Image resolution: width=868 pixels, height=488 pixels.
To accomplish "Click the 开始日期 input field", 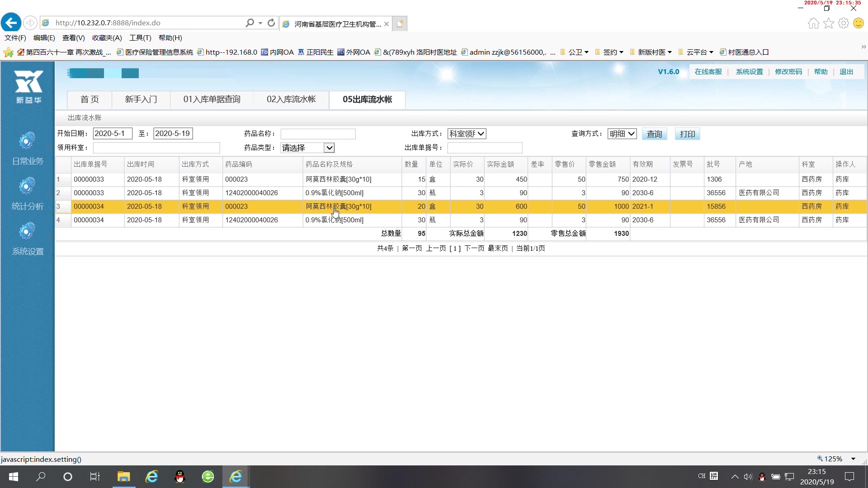I will [x=112, y=133].
